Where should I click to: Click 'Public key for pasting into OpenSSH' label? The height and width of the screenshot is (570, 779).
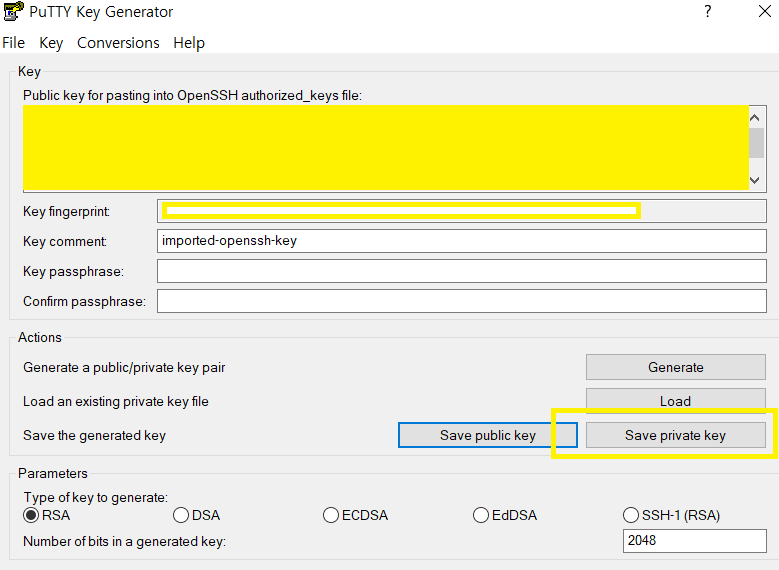(193, 95)
